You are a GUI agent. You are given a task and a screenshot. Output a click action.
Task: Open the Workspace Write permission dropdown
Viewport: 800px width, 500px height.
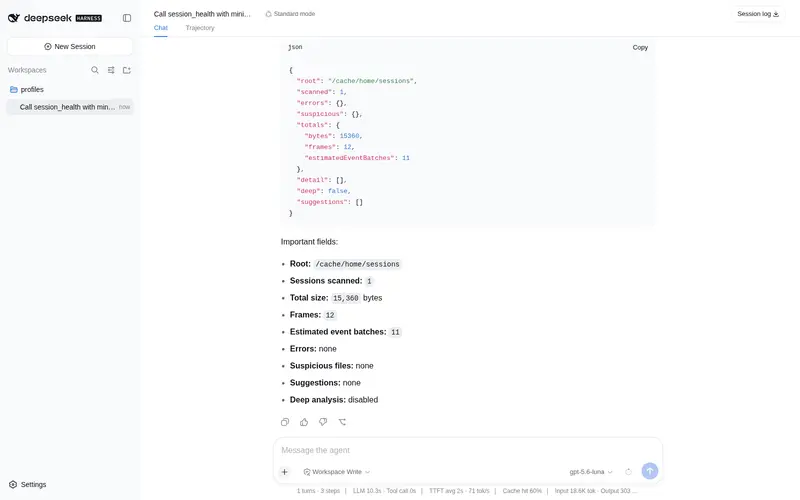(x=337, y=472)
